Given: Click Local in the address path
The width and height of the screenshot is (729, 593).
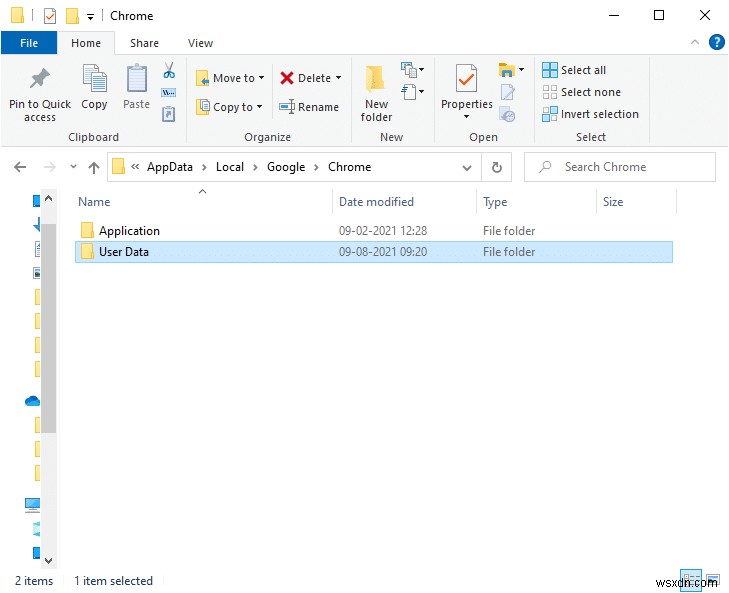Looking at the screenshot, I should tap(230, 167).
